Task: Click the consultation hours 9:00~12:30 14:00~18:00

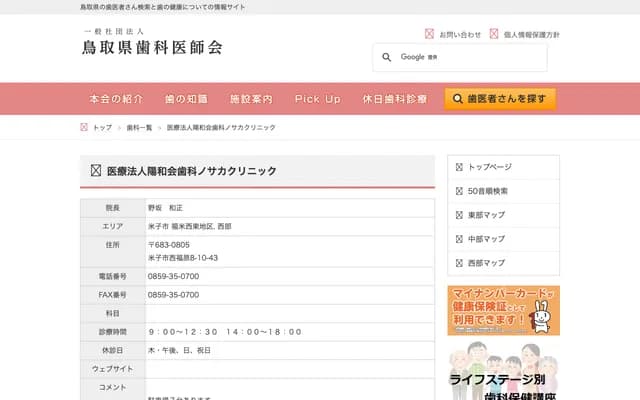Action: pos(225,332)
